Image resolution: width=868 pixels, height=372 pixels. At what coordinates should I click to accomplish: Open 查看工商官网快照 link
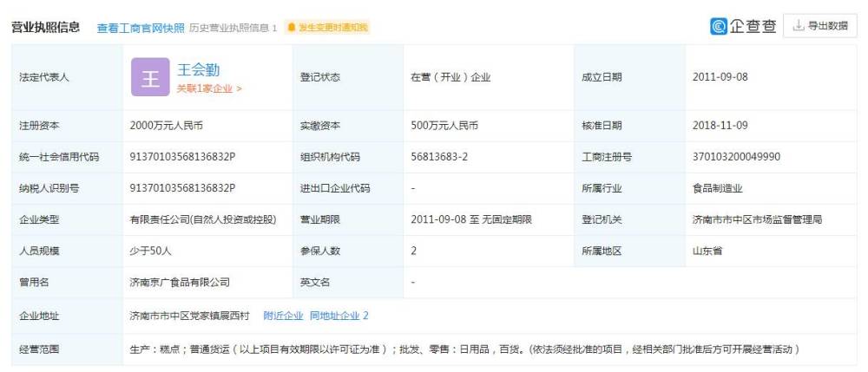coord(141,28)
